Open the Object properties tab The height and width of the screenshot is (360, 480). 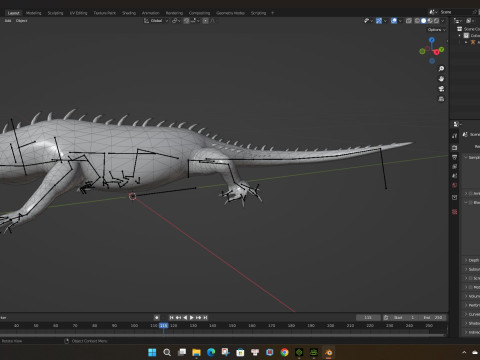point(455,197)
